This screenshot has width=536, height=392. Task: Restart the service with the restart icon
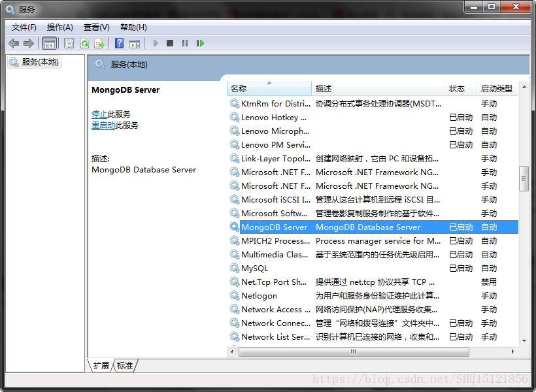201,43
